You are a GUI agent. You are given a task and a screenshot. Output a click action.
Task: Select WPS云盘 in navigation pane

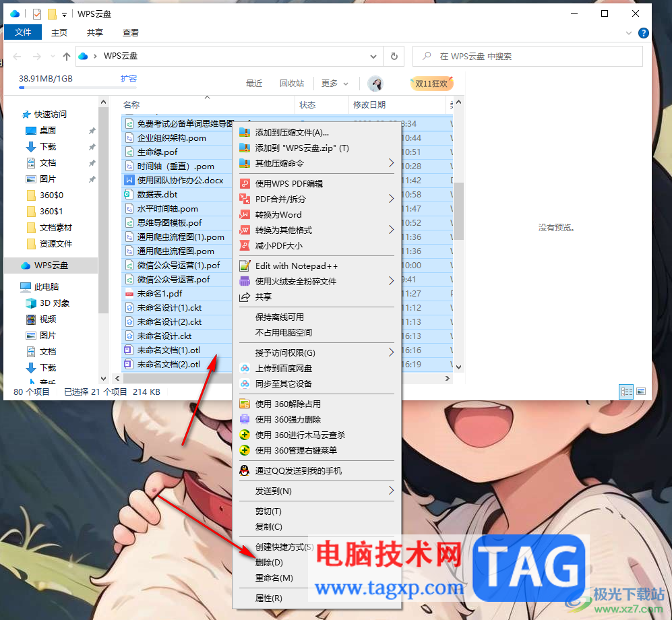coord(51,266)
